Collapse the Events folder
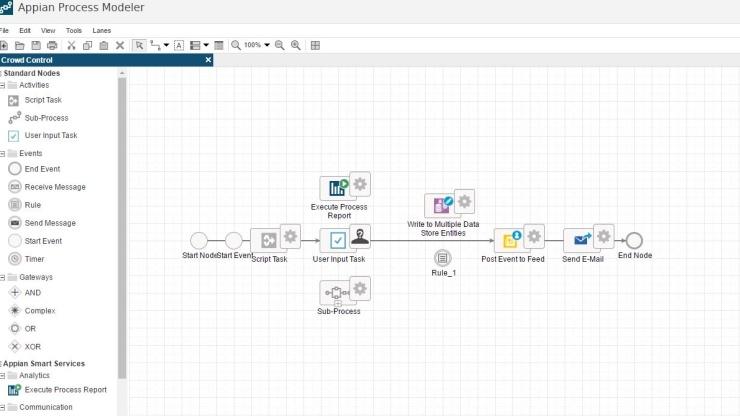The height and width of the screenshot is (416, 740). click(2, 154)
